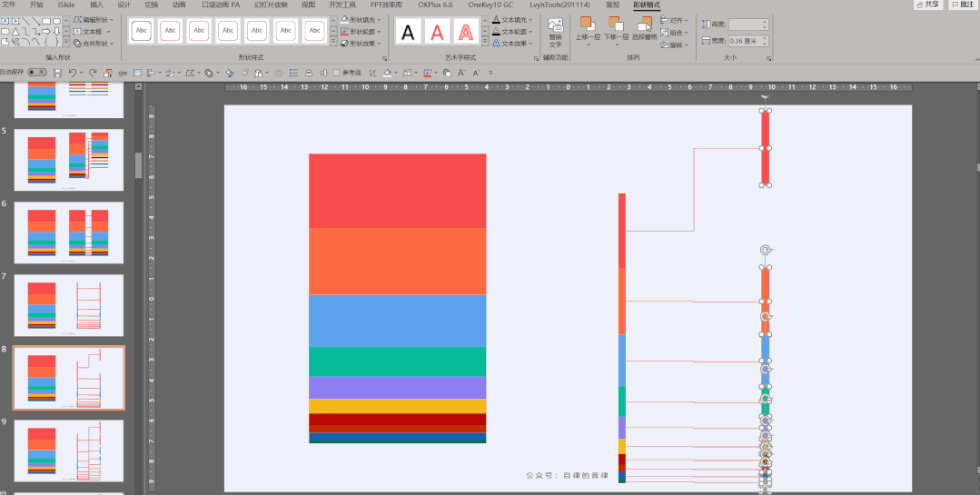This screenshot has height=495, width=980.
Task: Switch to the 动画 ribbon tab
Action: pos(179,5)
